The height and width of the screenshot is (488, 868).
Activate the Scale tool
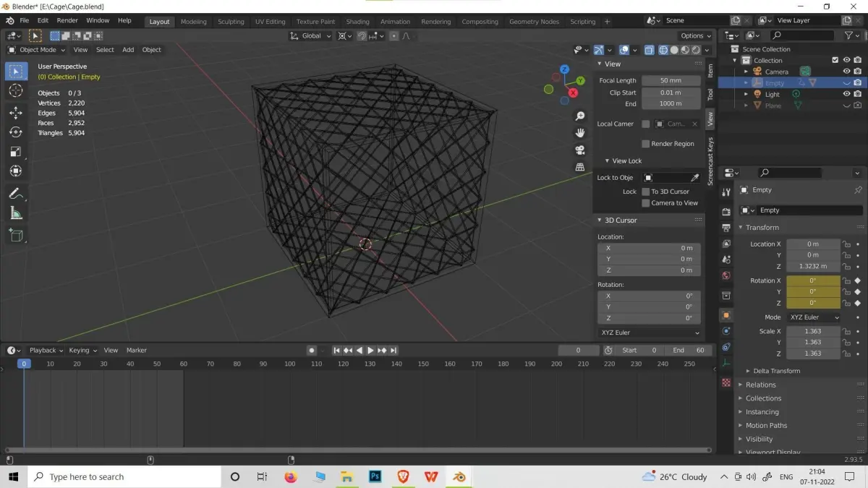(16, 152)
